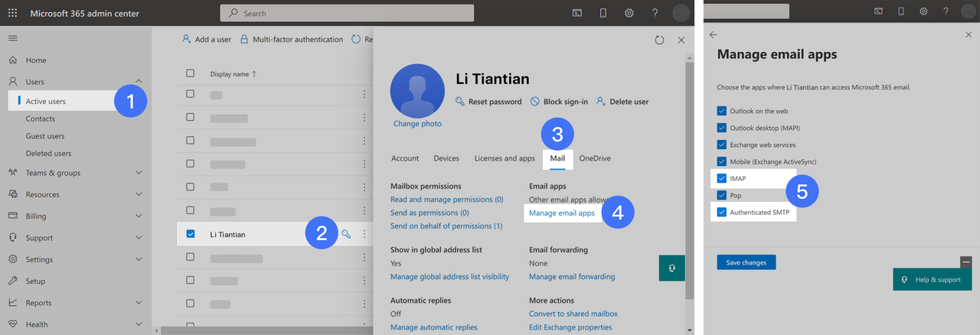Click Change photo link

pyautogui.click(x=417, y=123)
